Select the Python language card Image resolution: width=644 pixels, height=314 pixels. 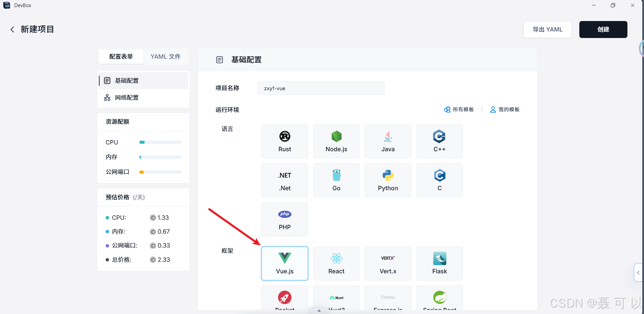click(x=388, y=180)
